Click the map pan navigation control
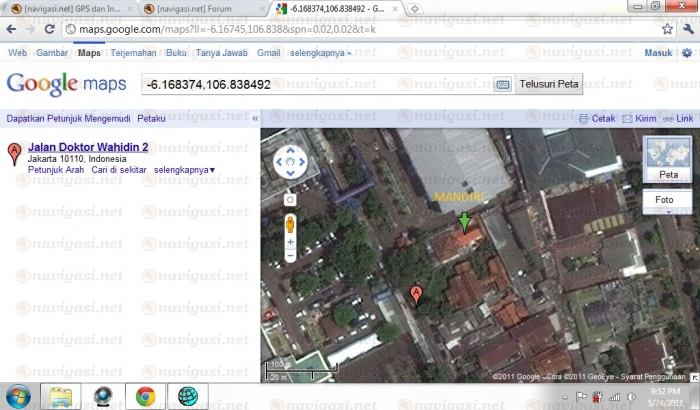 tap(290, 160)
